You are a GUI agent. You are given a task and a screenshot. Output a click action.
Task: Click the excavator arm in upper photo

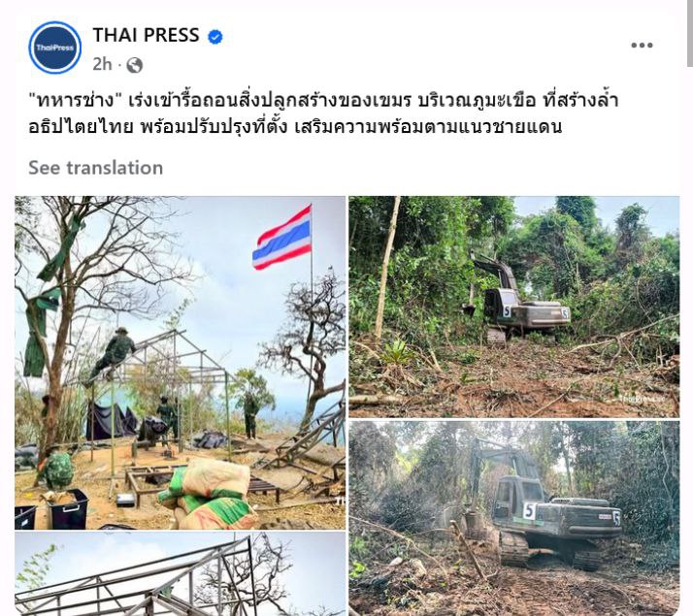coord(495,270)
